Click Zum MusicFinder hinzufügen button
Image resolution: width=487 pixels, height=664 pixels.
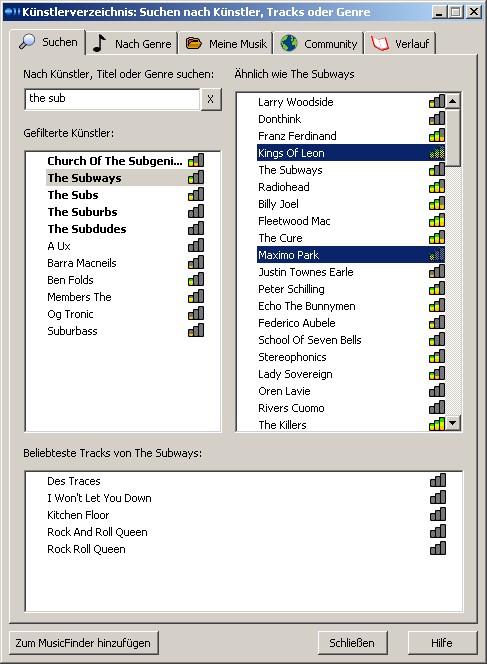pyautogui.click(x=83, y=643)
